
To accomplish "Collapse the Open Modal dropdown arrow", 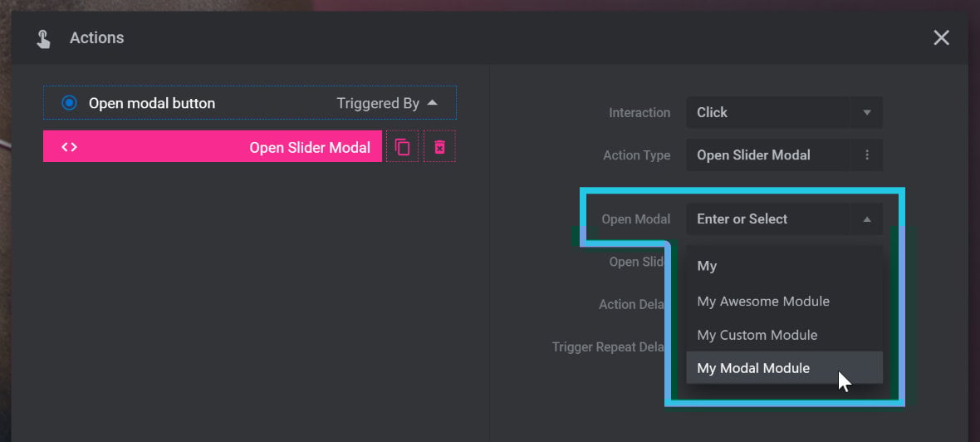I will pos(866,219).
